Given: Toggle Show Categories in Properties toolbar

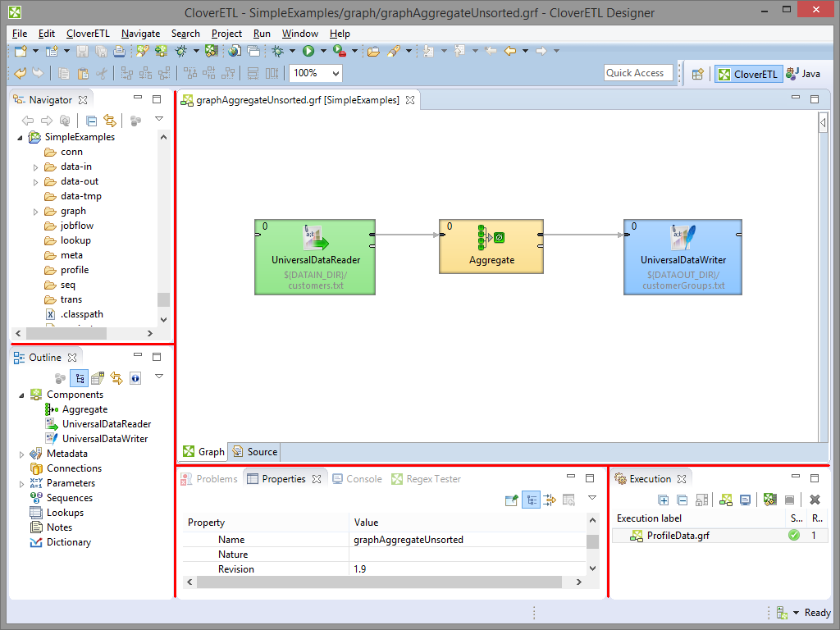Looking at the screenshot, I should (x=531, y=500).
